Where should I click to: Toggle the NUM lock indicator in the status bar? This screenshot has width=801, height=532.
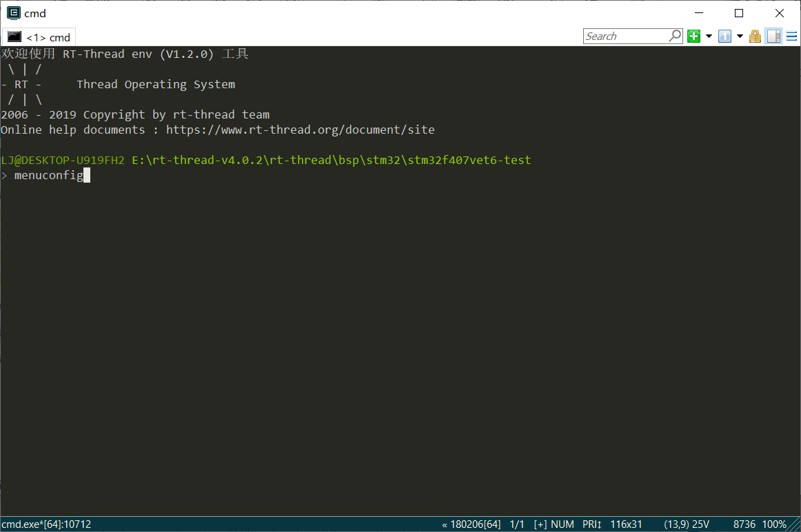[562, 524]
